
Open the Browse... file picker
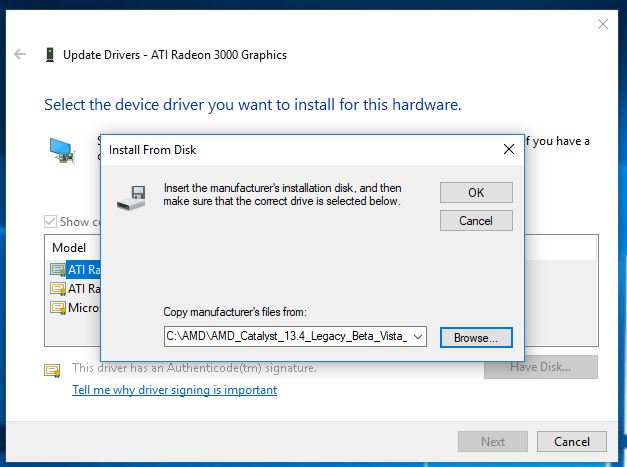(476, 337)
